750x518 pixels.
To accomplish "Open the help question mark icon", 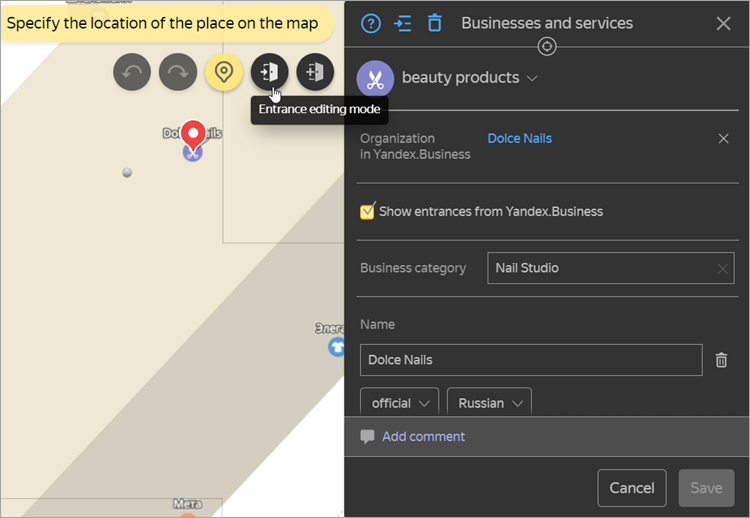I will [x=371, y=23].
